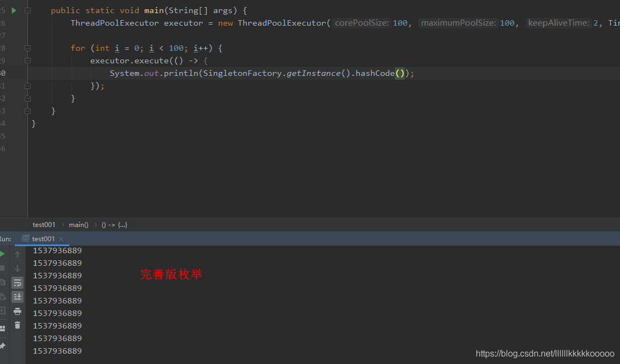Close the test001 Run tab
This screenshot has height=364, width=620.
click(x=61, y=238)
